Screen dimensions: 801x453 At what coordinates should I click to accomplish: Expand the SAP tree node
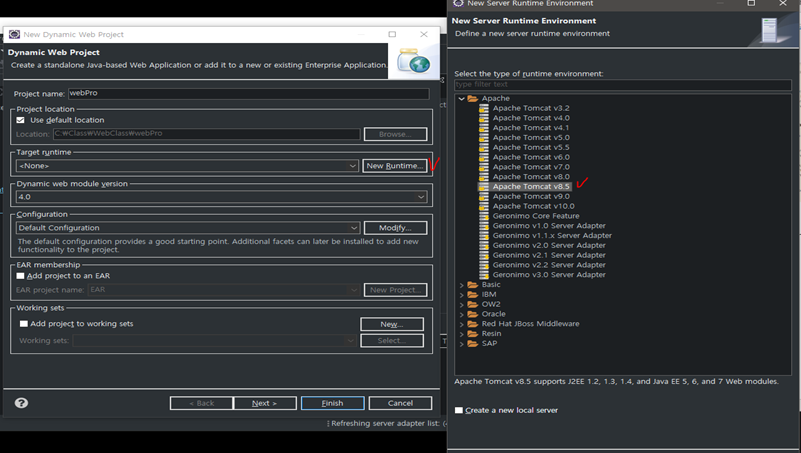tap(461, 344)
